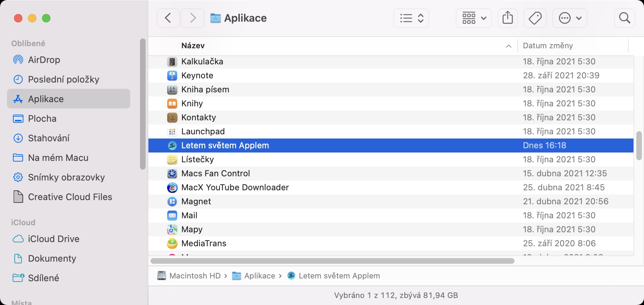The height and width of the screenshot is (305, 644).
Task: Open the More actions ellipsis menu
Action: coord(570,18)
